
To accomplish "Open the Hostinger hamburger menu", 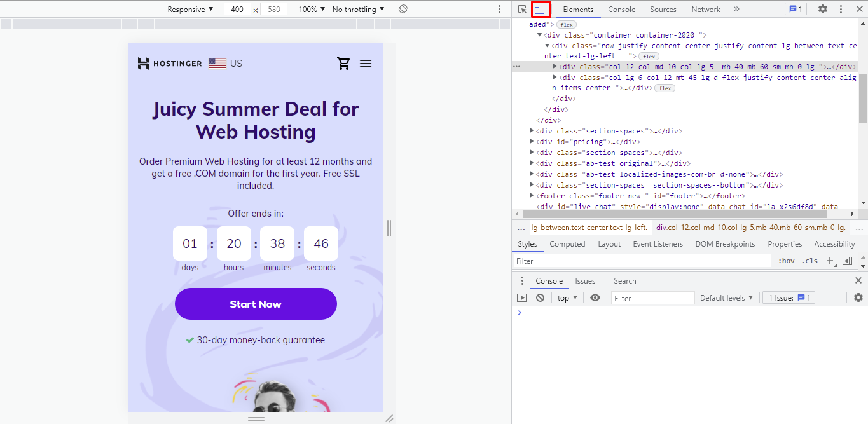I will tap(366, 64).
